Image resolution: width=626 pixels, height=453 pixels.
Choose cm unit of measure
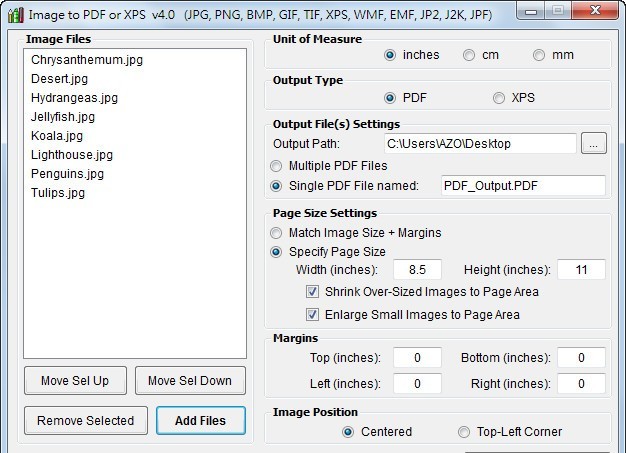coord(469,55)
